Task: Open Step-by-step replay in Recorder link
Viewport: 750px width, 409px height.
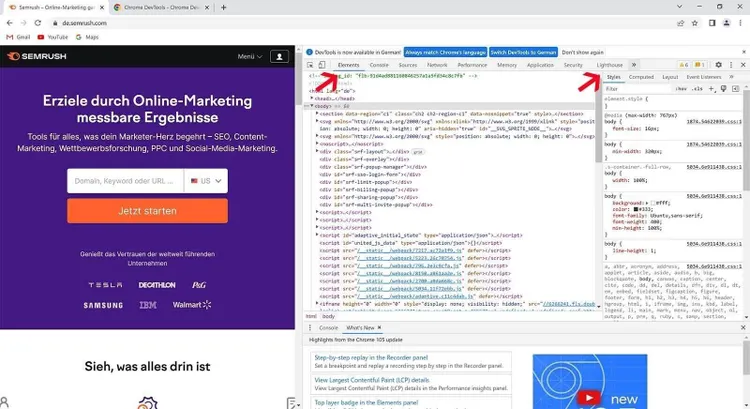Action: pos(371,357)
